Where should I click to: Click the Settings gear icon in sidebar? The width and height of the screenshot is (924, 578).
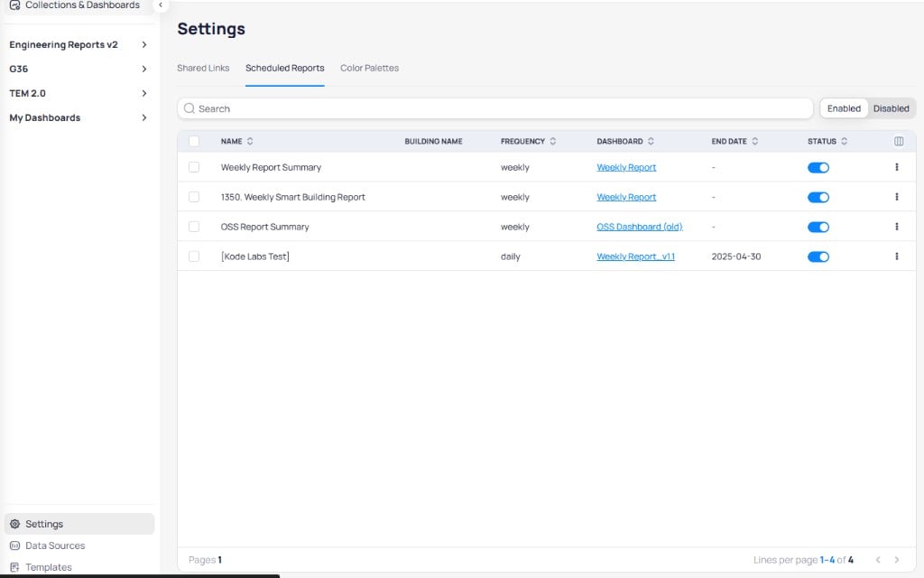click(x=14, y=524)
